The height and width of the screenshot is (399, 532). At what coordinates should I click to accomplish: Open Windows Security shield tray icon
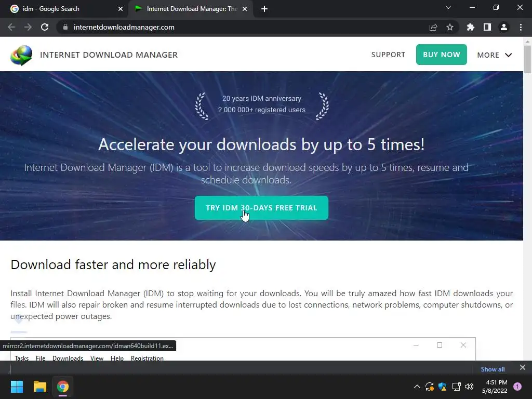(x=443, y=387)
